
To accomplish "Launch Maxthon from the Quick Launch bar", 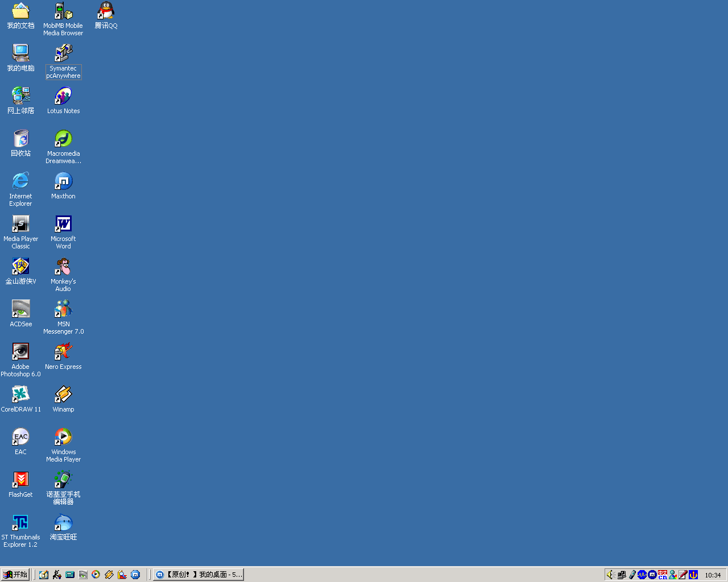I will coord(135,575).
